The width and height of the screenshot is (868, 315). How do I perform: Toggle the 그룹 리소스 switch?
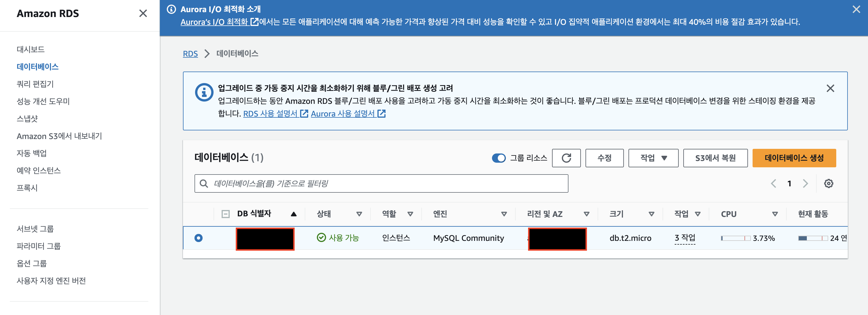[498, 158]
